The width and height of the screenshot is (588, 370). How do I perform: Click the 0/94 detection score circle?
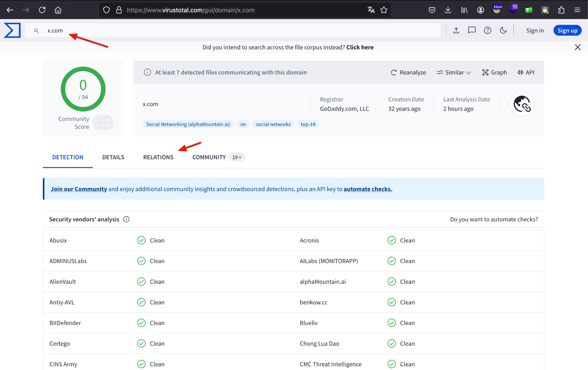(83, 89)
